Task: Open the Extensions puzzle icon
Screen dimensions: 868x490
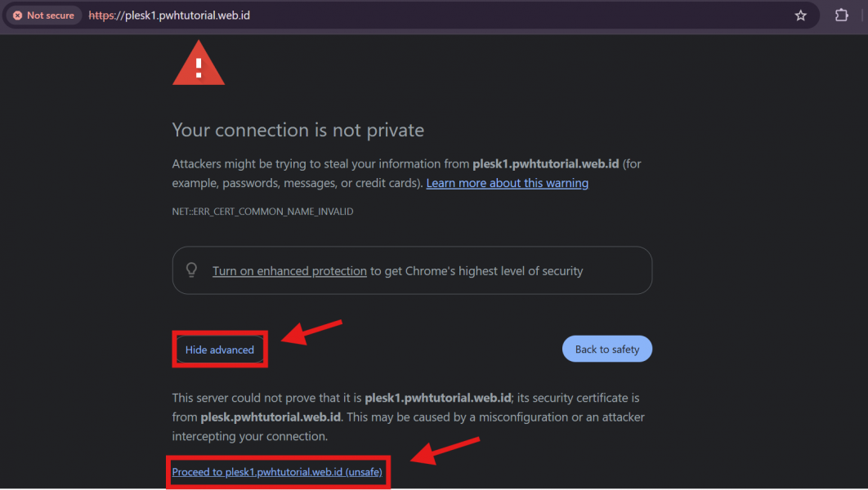Action: (841, 16)
